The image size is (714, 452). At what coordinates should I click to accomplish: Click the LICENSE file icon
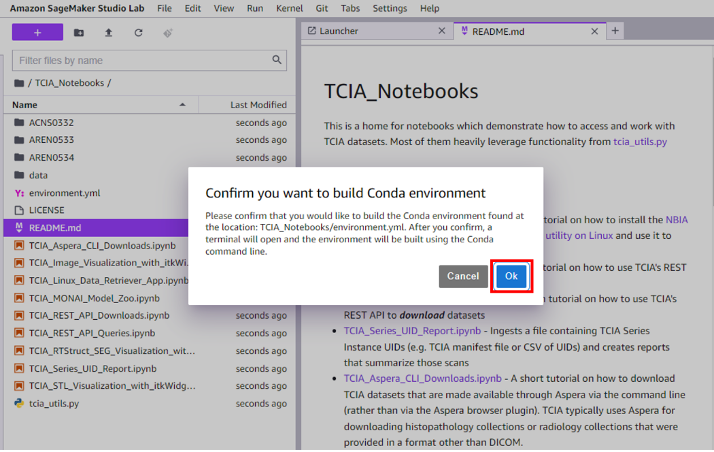[x=19, y=210]
